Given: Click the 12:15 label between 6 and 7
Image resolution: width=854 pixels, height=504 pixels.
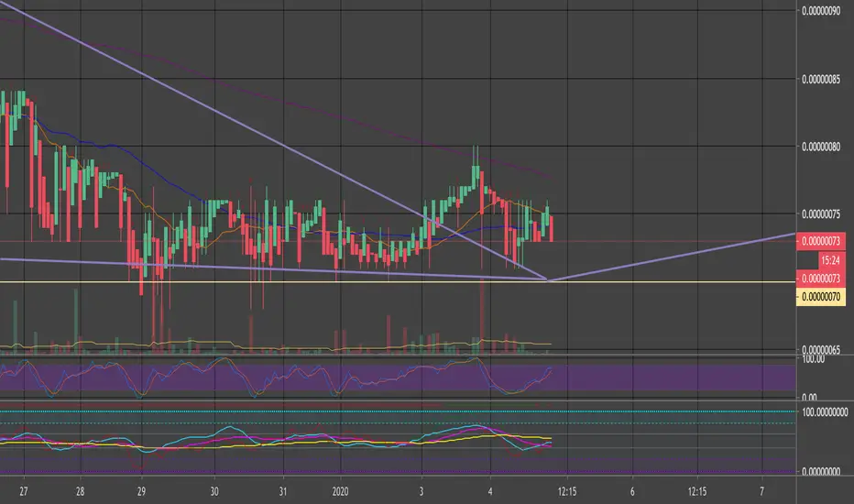Looking at the screenshot, I should (x=697, y=491).
